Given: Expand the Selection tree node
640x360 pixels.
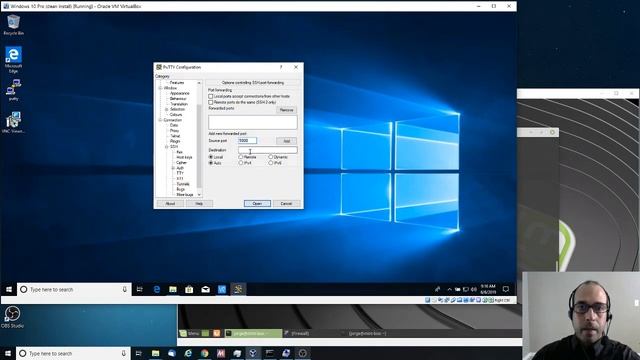Looking at the screenshot, I should tap(167, 109).
